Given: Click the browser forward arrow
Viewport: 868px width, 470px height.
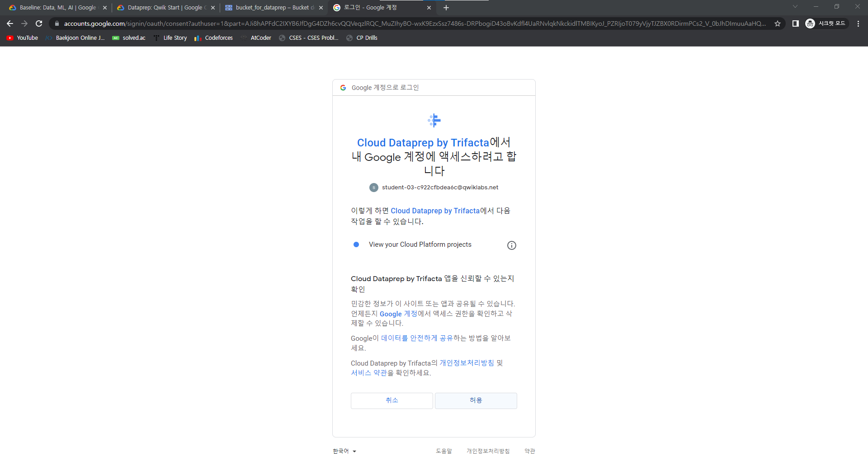Looking at the screenshot, I should pos(24,23).
